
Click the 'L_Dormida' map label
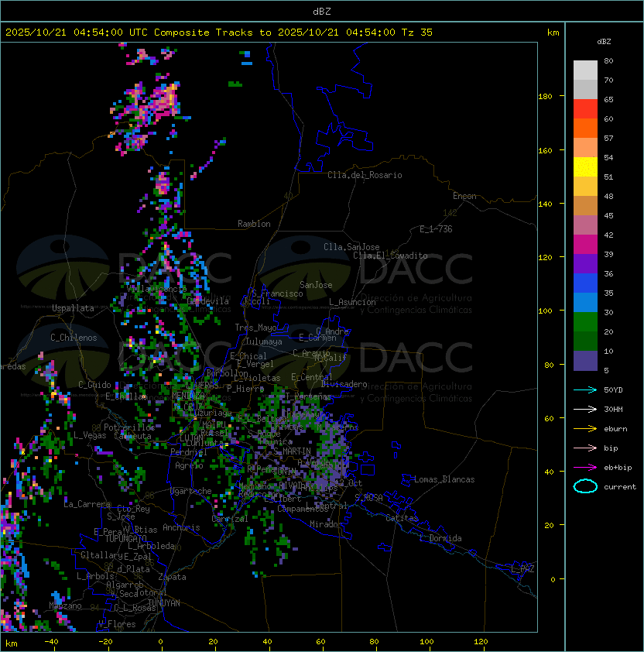coord(440,538)
